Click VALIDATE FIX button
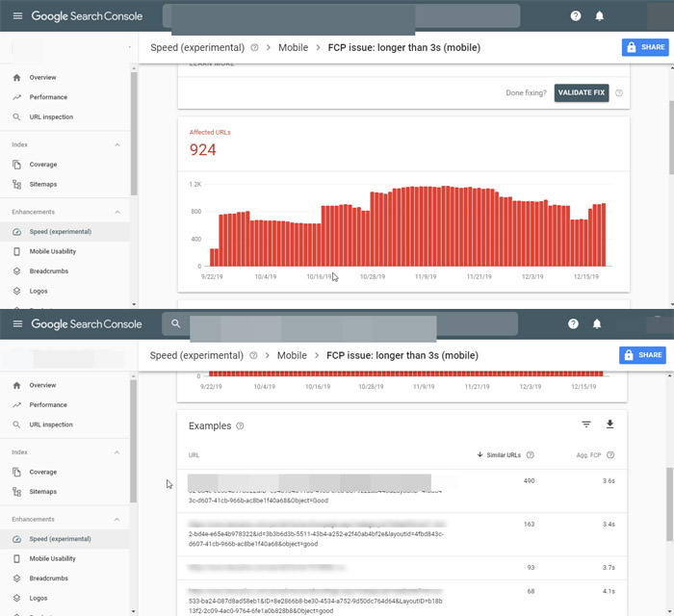 point(582,92)
